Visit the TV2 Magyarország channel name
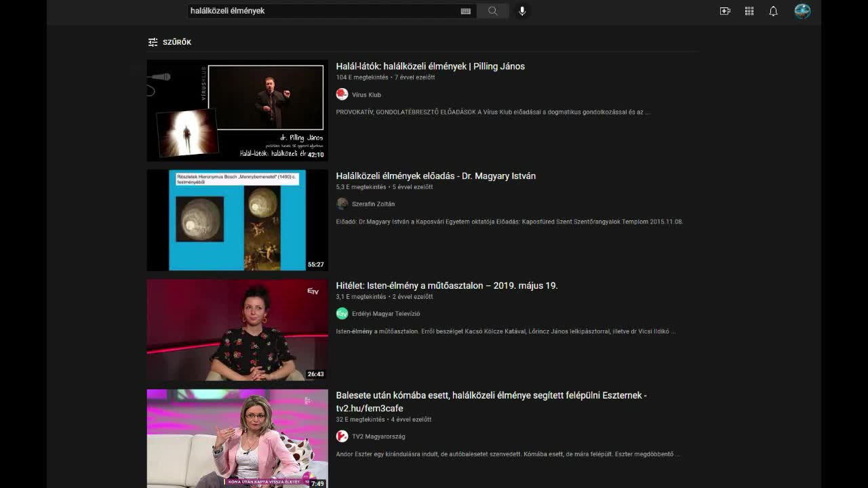868x488 pixels. 378,436
